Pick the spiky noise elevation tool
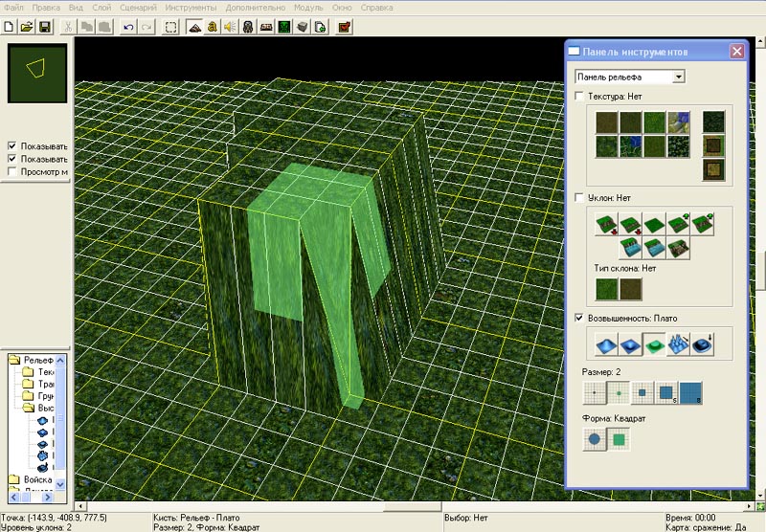Image resolution: width=766 pixels, height=532 pixels. pos(679,344)
